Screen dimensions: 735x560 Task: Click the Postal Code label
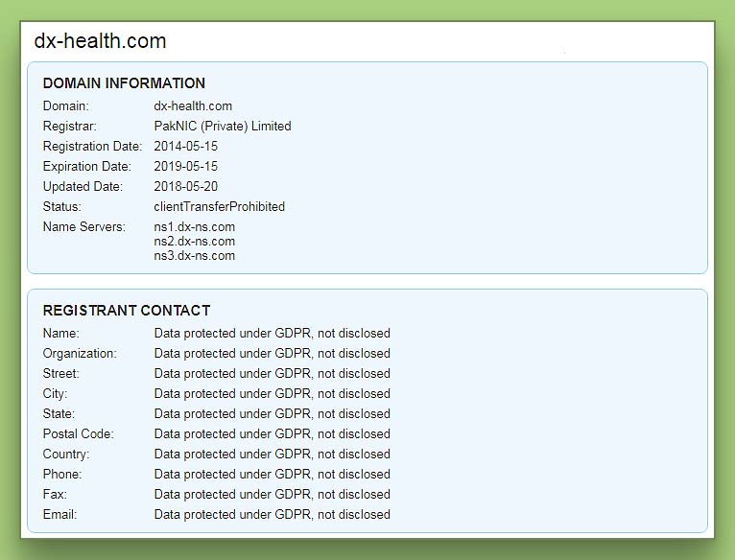78,434
